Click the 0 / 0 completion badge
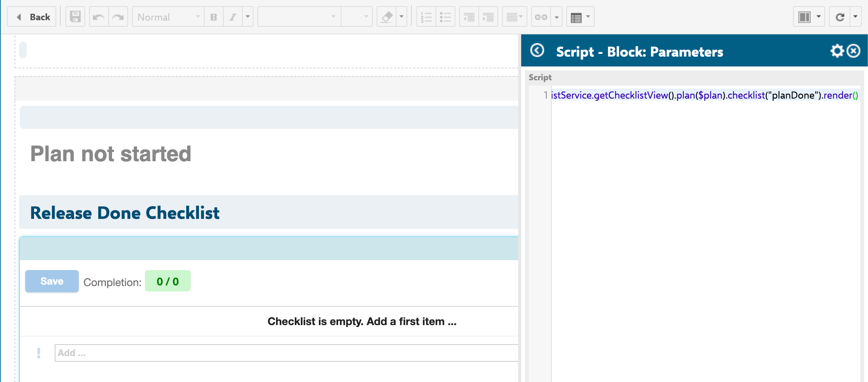This screenshot has width=868, height=382. [x=168, y=281]
